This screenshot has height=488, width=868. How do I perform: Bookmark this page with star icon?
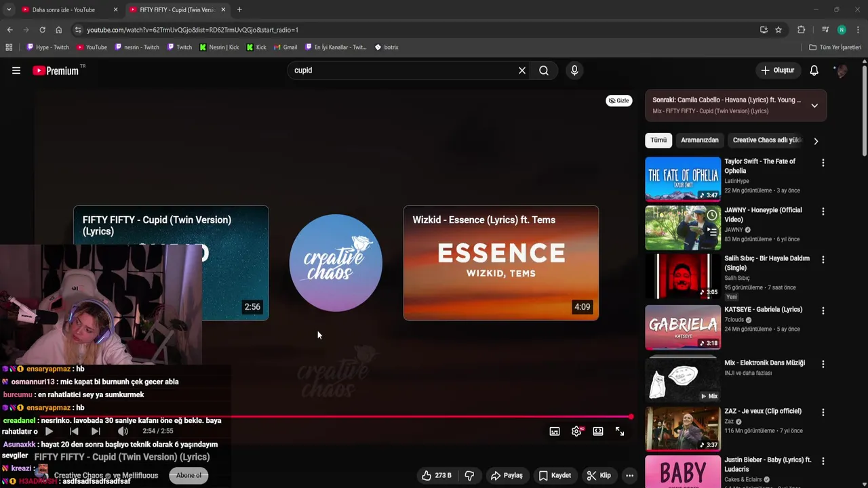pyautogui.click(x=778, y=30)
